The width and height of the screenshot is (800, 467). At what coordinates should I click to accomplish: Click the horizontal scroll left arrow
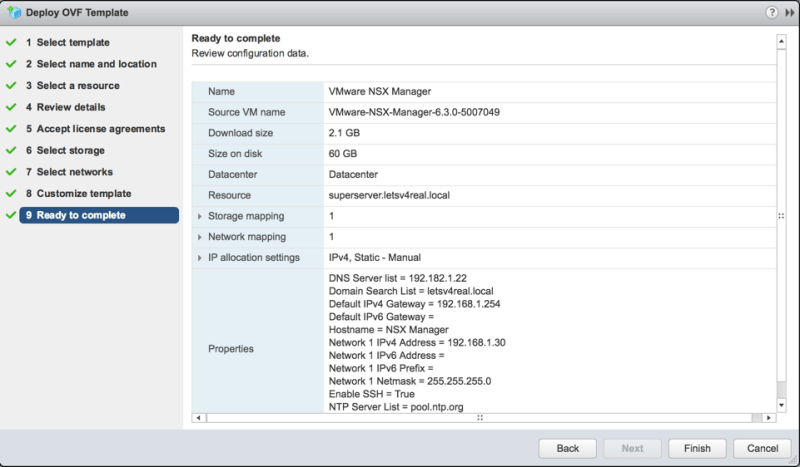tap(197, 417)
